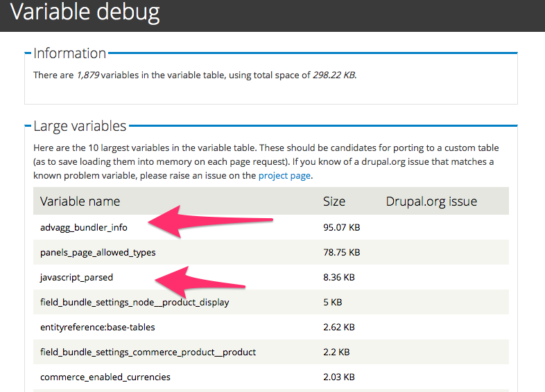Select the advagg_bundler_info row
The height and width of the screenshot is (392, 545).
coord(271,227)
